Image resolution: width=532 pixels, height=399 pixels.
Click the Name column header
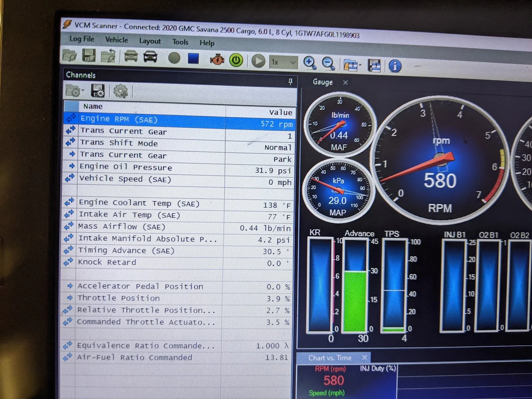pos(152,107)
